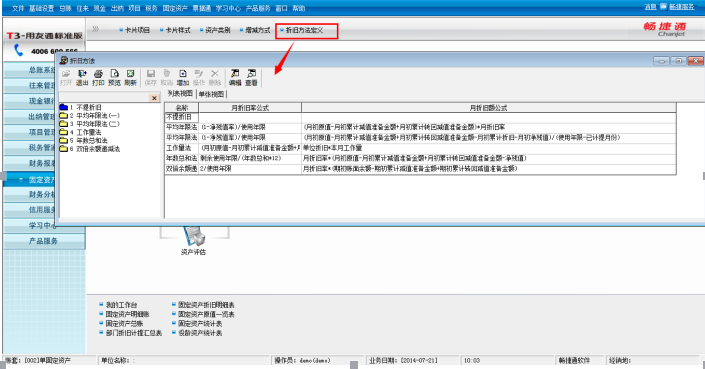Click the greyed 保存 (save) toolbar icon
Image resolution: width=705 pixels, height=369 pixels.
[151, 77]
